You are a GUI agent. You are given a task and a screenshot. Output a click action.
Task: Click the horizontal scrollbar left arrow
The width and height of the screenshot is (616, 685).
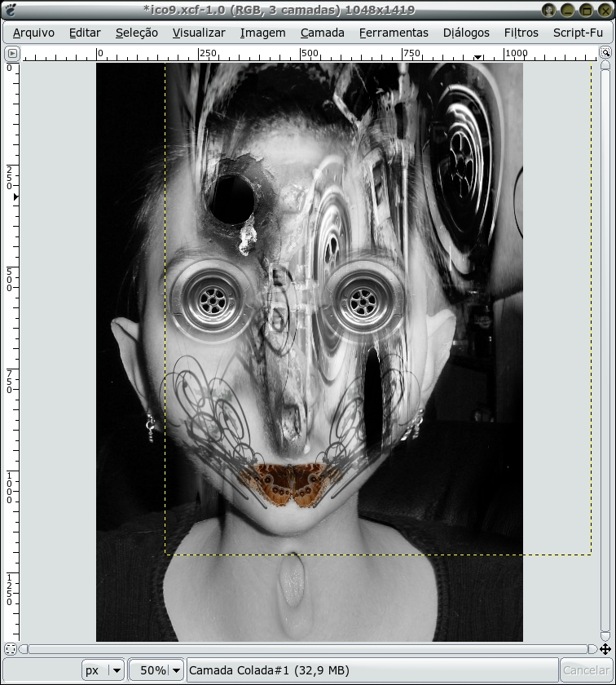pyautogui.click(x=24, y=649)
